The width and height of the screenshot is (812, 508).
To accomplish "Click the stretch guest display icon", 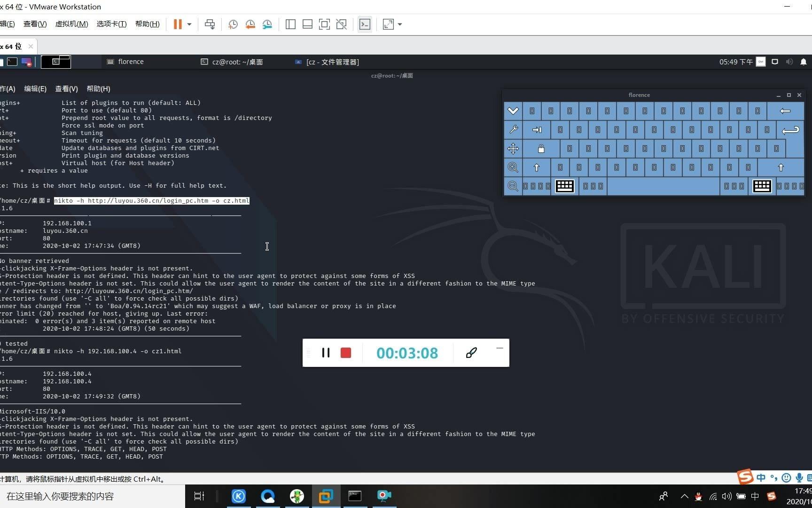I will pos(388,24).
